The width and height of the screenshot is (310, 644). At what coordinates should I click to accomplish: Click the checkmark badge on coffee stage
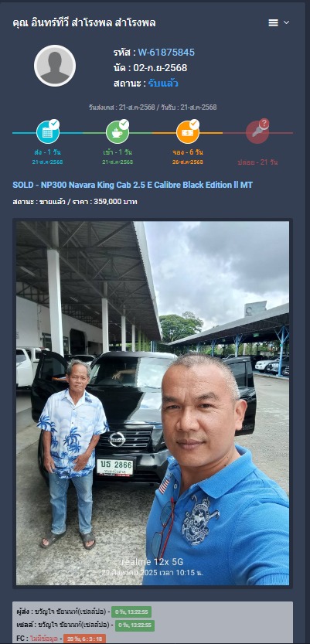click(x=124, y=124)
